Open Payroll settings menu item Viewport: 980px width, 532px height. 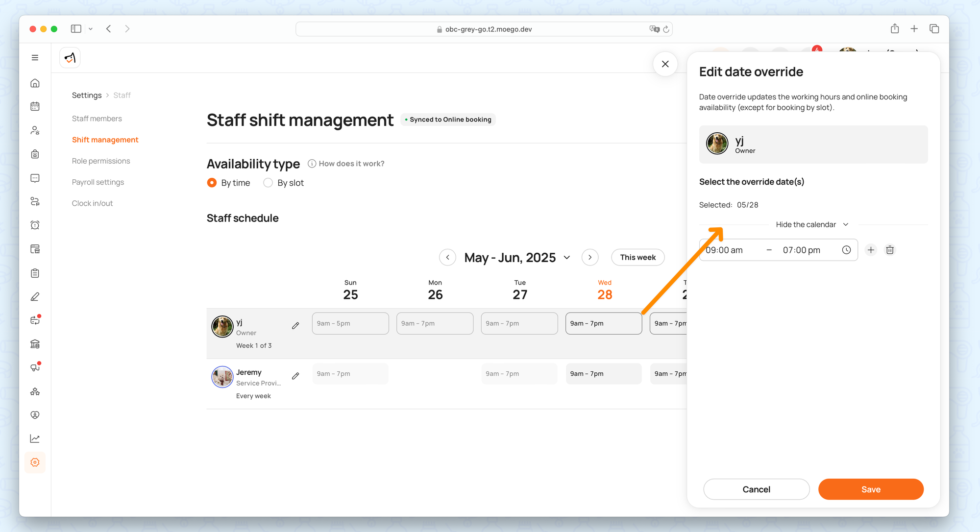coord(98,182)
